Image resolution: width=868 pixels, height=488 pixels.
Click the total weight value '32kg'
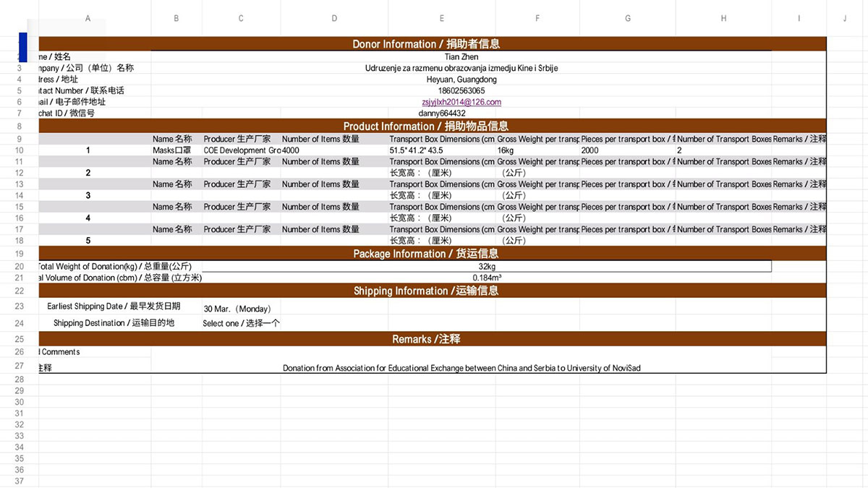point(487,266)
